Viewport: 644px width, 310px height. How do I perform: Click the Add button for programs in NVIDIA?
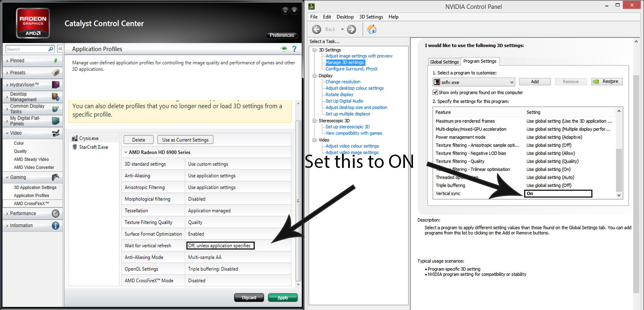pyautogui.click(x=535, y=82)
